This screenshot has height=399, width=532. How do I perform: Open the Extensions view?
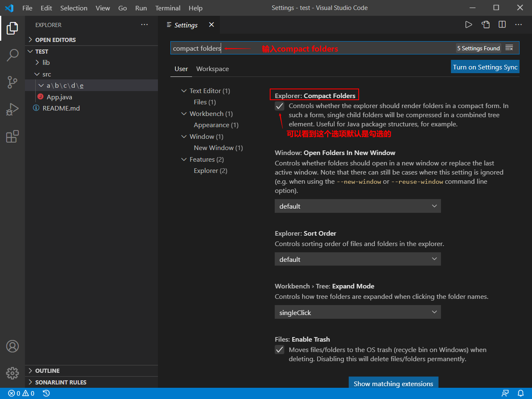click(x=12, y=136)
